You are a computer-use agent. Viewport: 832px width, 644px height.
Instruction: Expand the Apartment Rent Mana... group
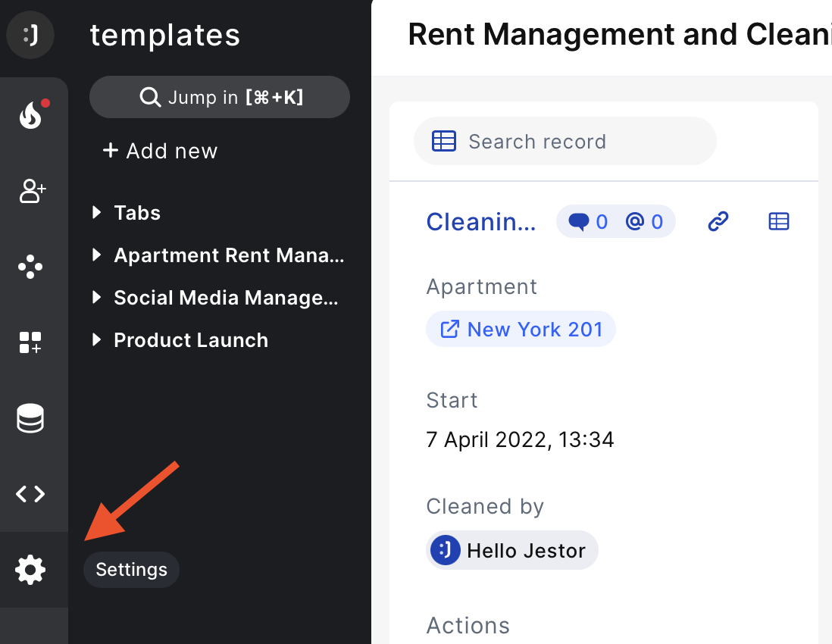click(96, 255)
